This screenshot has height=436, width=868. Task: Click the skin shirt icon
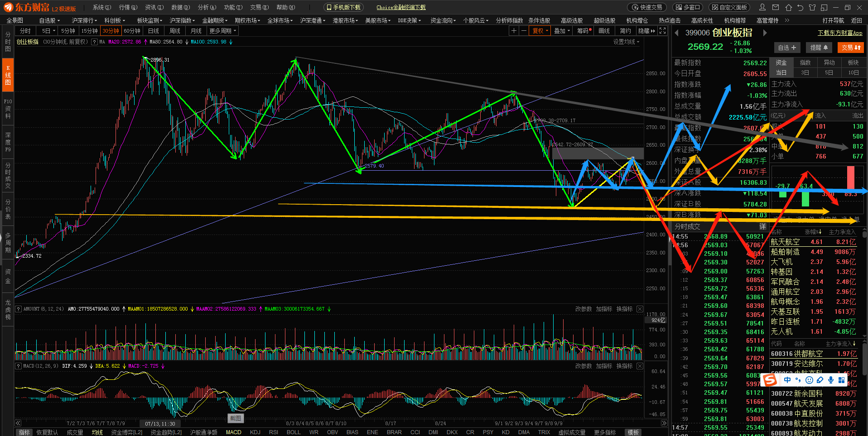pos(812,7)
